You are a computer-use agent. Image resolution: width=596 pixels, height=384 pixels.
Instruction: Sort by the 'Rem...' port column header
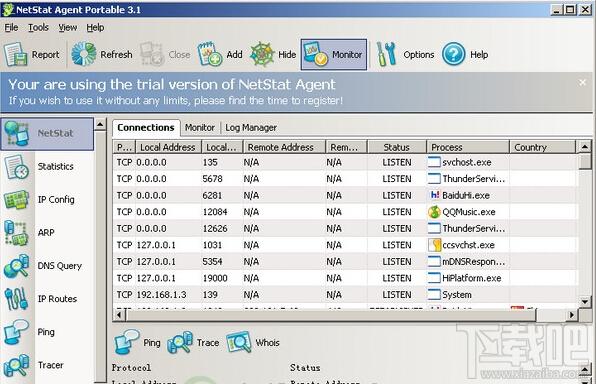pyautogui.click(x=346, y=147)
